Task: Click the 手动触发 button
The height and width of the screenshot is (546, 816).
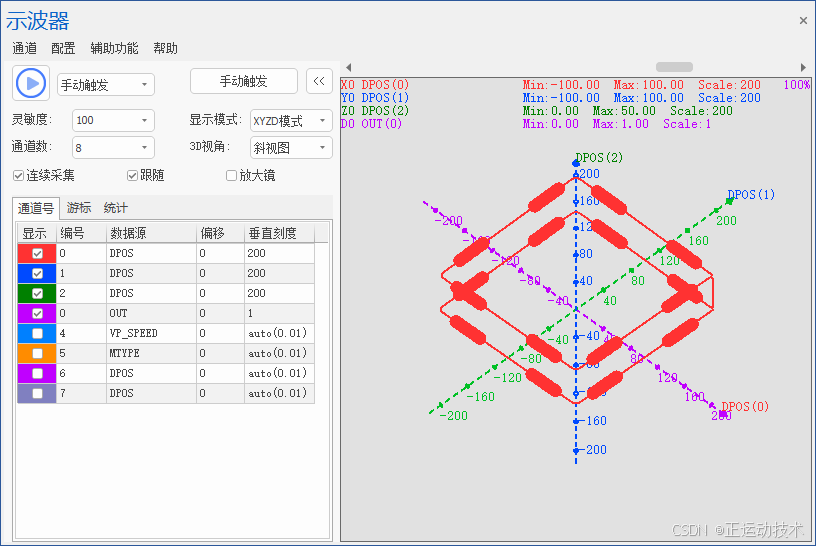Action: pos(244,81)
